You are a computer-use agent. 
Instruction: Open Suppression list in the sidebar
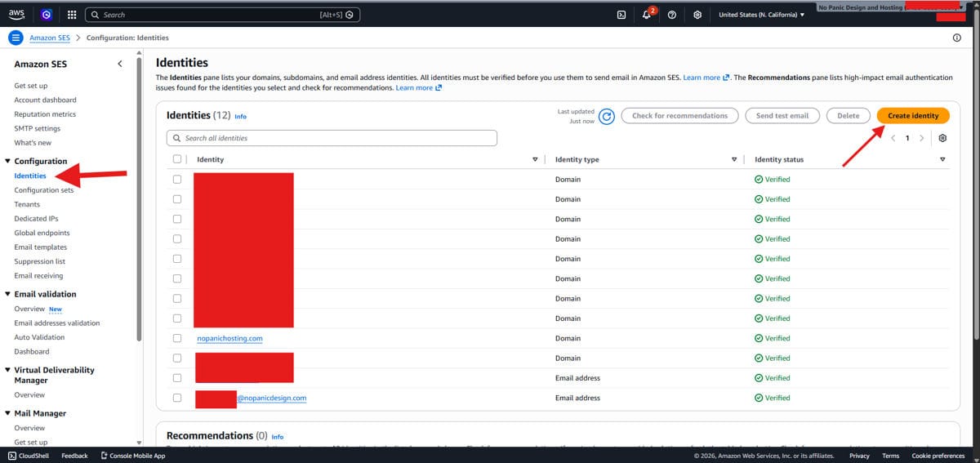(39, 261)
